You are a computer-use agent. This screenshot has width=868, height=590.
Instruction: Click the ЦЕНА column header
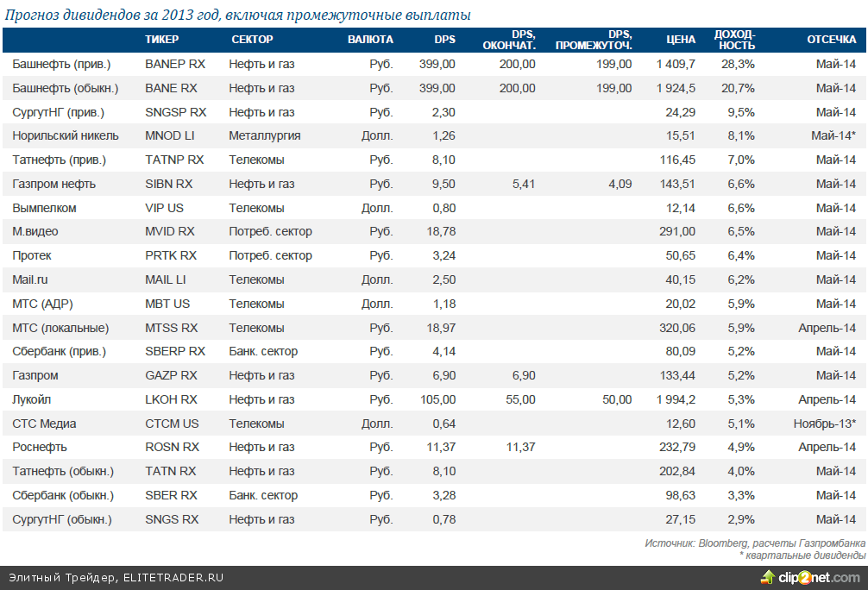coord(681,40)
